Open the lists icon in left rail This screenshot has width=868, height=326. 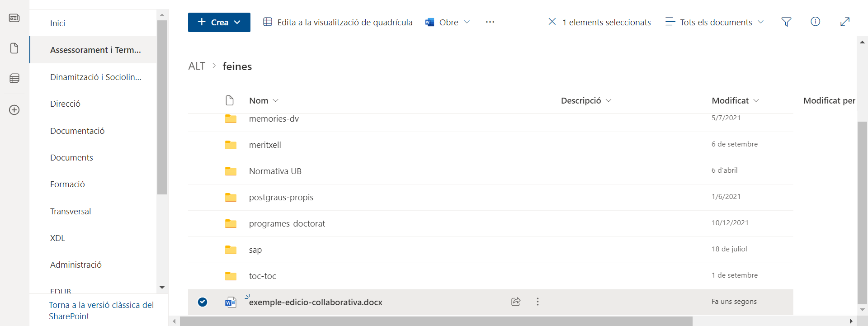14,79
